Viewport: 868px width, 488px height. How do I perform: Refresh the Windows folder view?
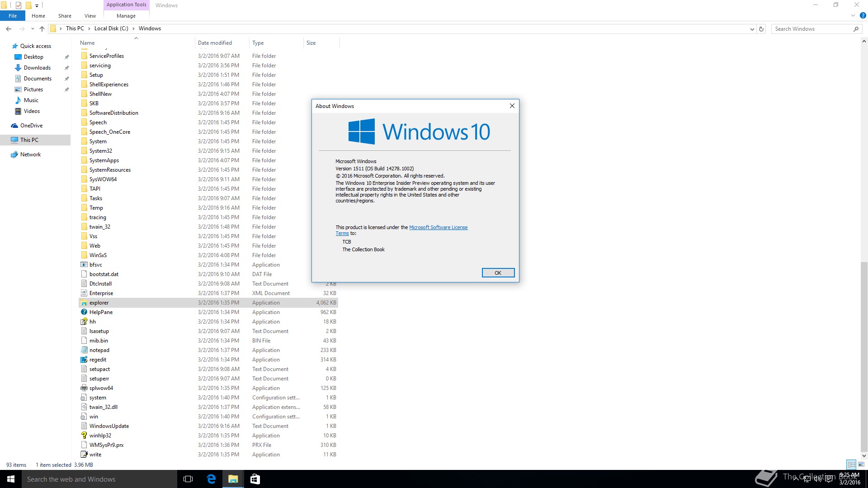[761, 29]
